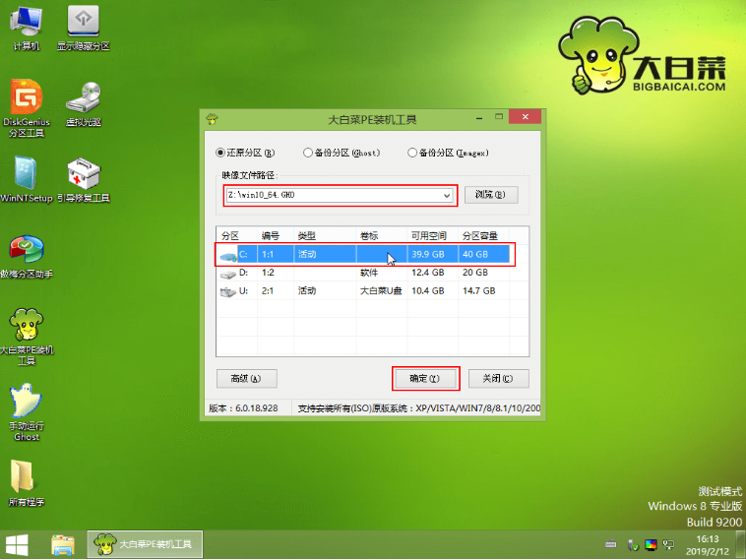The image size is (746, 560).
Task: Click the 关闭 close button
Action: pos(498,379)
